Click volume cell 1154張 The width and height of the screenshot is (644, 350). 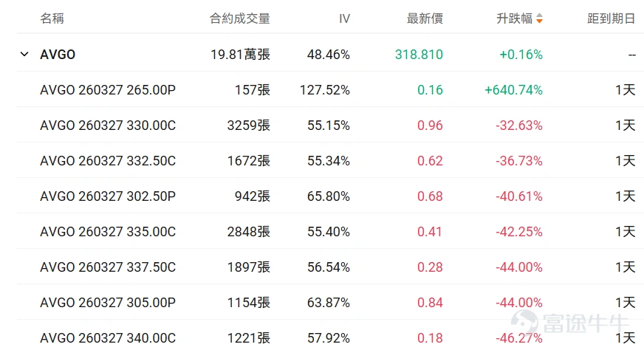248,302
